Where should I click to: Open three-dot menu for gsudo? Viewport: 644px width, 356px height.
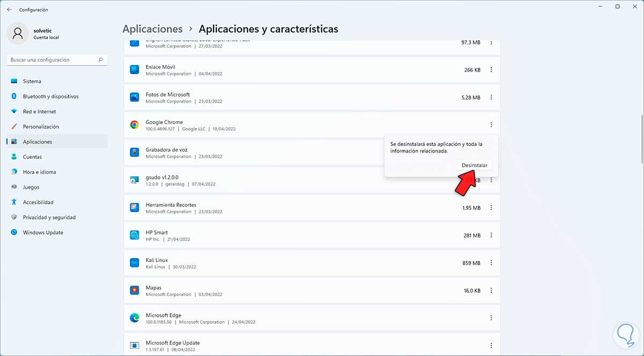coord(491,180)
